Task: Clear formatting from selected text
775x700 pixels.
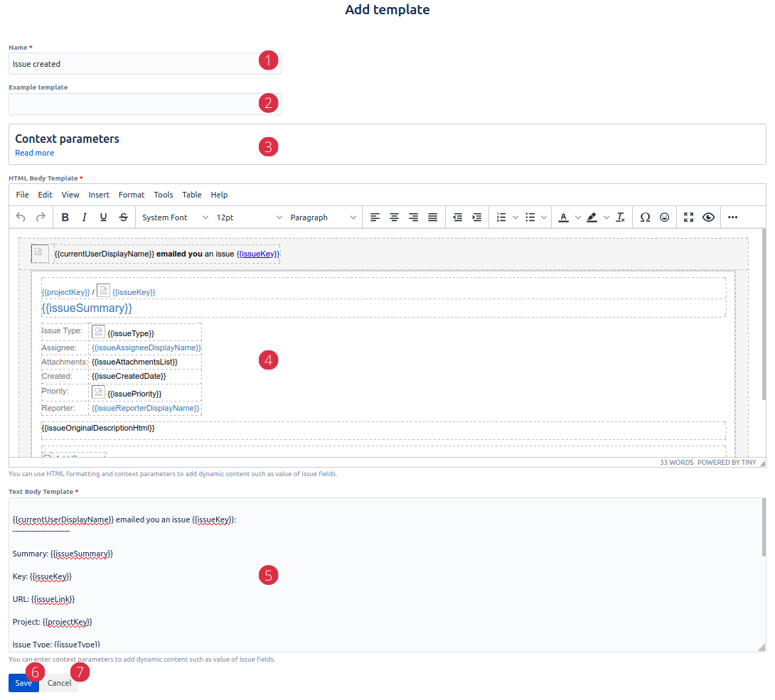Action: pyautogui.click(x=621, y=217)
